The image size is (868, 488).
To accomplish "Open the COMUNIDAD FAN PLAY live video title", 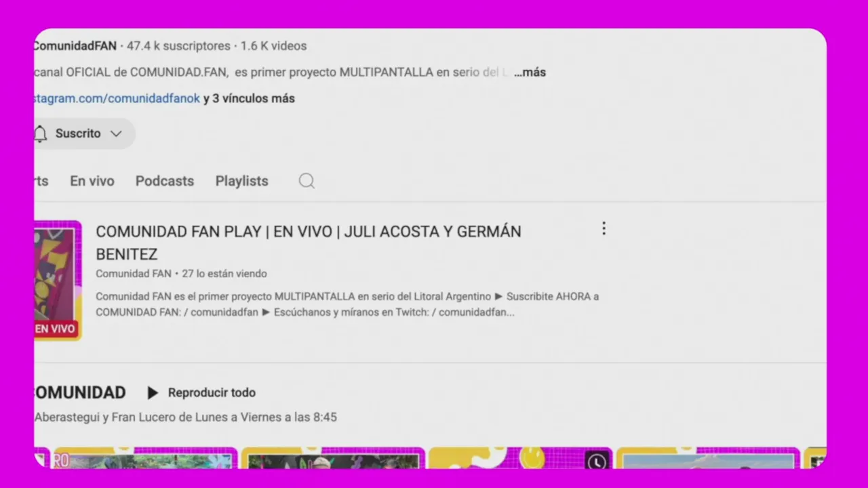I will pyautogui.click(x=309, y=243).
